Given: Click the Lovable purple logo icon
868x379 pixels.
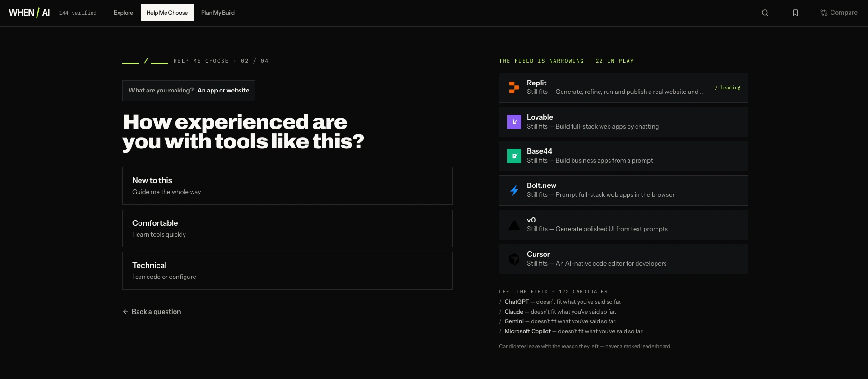Looking at the screenshot, I should pyautogui.click(x=514, y=122).
